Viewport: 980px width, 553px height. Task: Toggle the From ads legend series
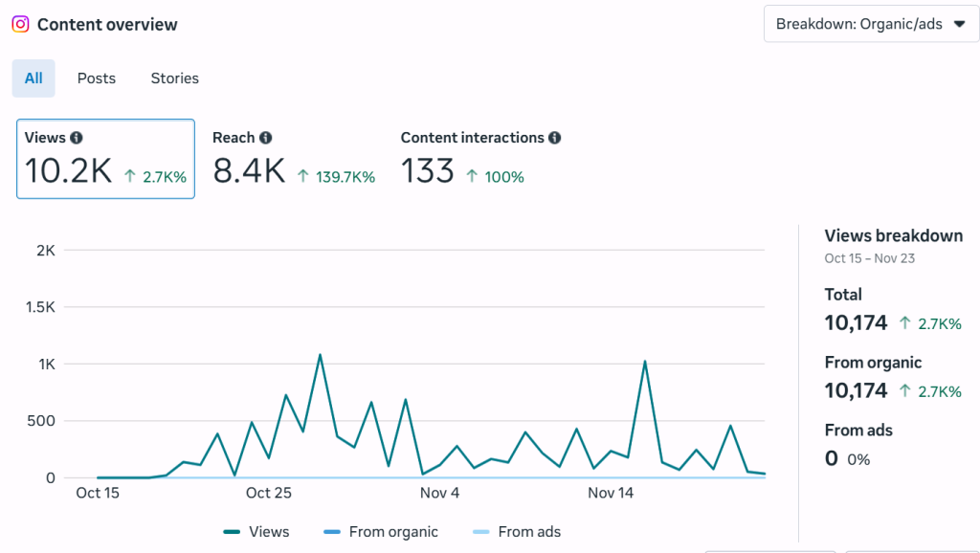point(517,532)
